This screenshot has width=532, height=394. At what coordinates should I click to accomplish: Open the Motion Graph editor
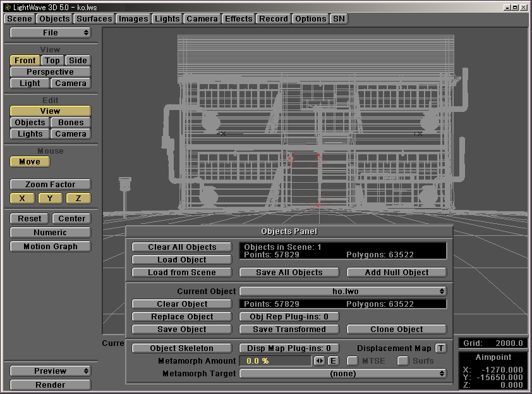coord(51,247)
